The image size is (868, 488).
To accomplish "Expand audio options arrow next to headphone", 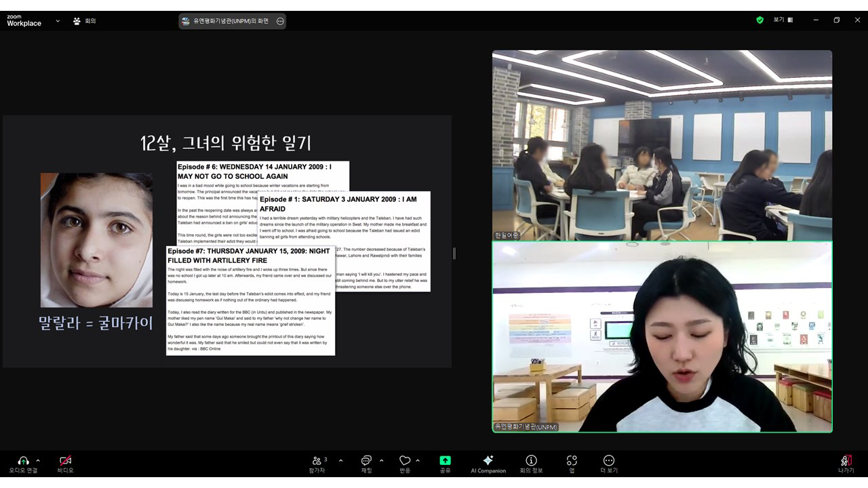I will click(38, 460).
